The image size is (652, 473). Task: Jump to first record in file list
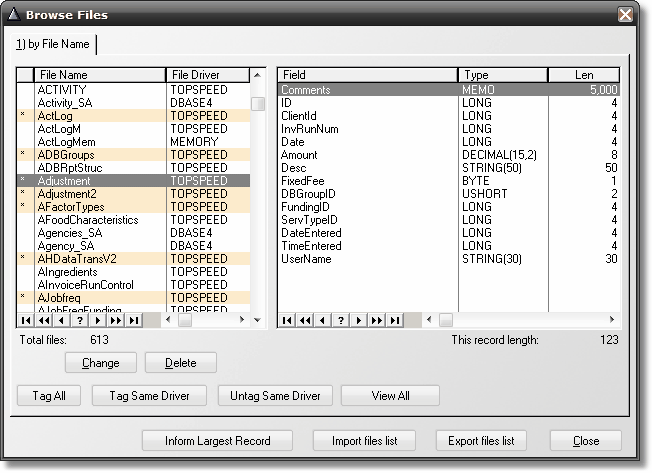[26, 320]
